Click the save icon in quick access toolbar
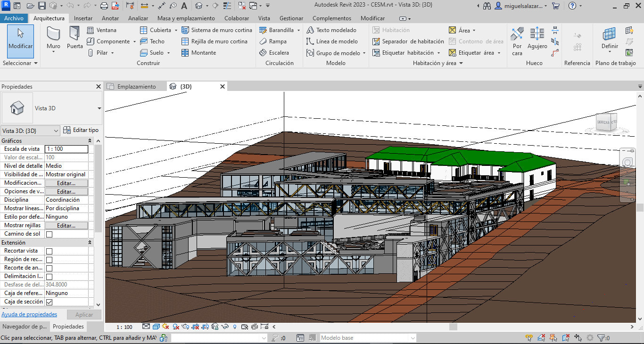Viewport: 644px width, 344px height. pos(41,6)
